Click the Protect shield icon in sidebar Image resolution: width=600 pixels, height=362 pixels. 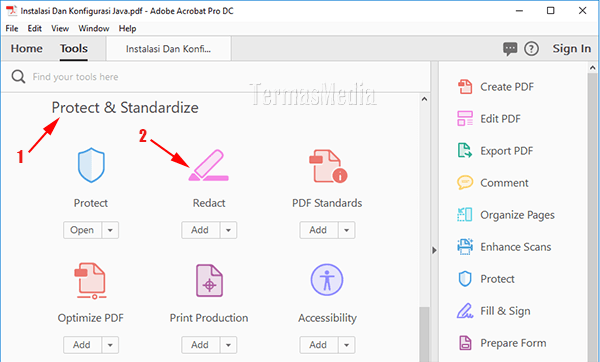[465, 279]
